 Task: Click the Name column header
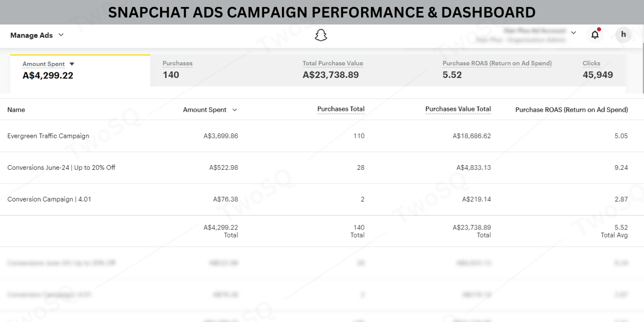pos(16,110)
